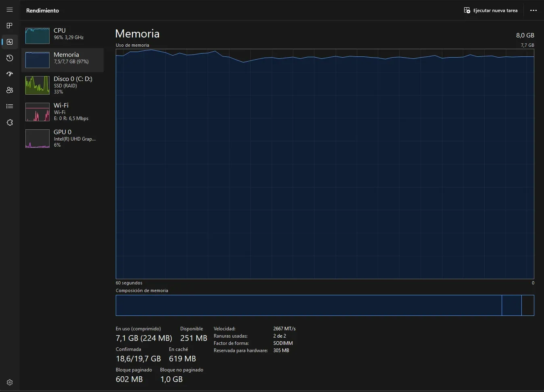
Task: Click the 305 MB hardware reserved value
Action: point(281,351)
